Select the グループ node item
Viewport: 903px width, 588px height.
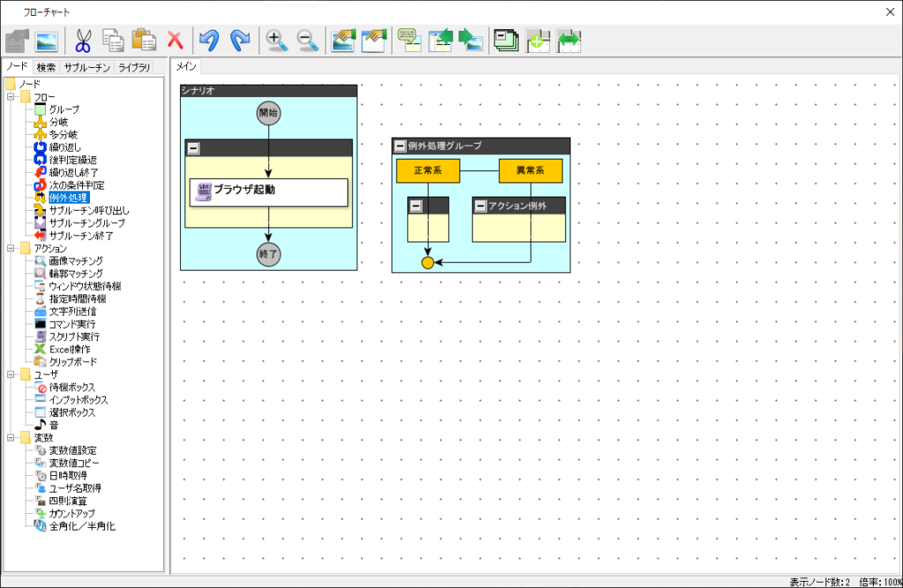coord(63,109)
